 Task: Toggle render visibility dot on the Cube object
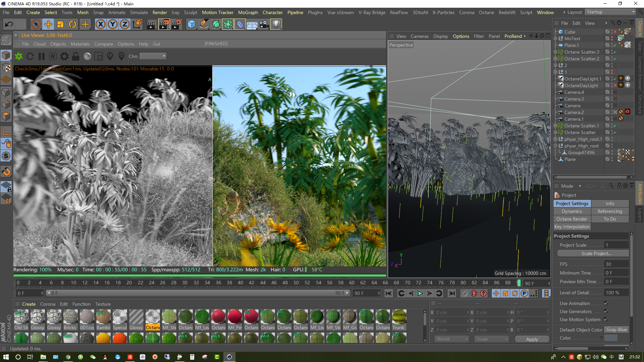pos(612,33)
